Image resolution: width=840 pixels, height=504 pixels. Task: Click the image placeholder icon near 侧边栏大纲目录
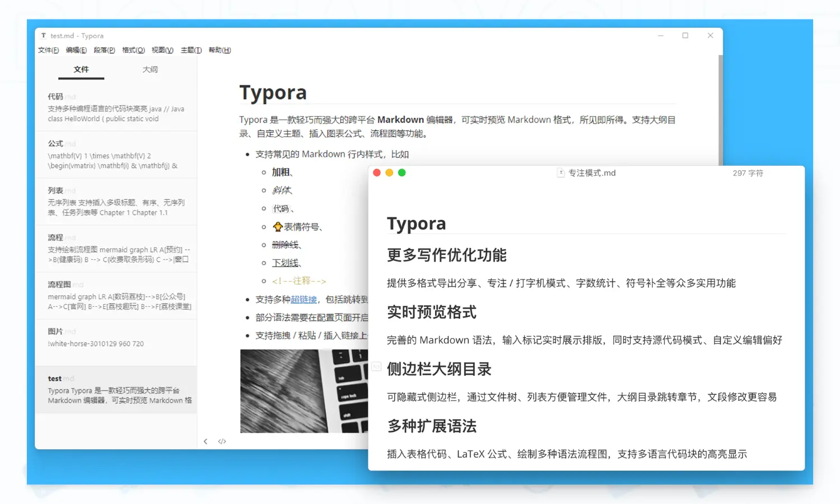click(376, 367)
